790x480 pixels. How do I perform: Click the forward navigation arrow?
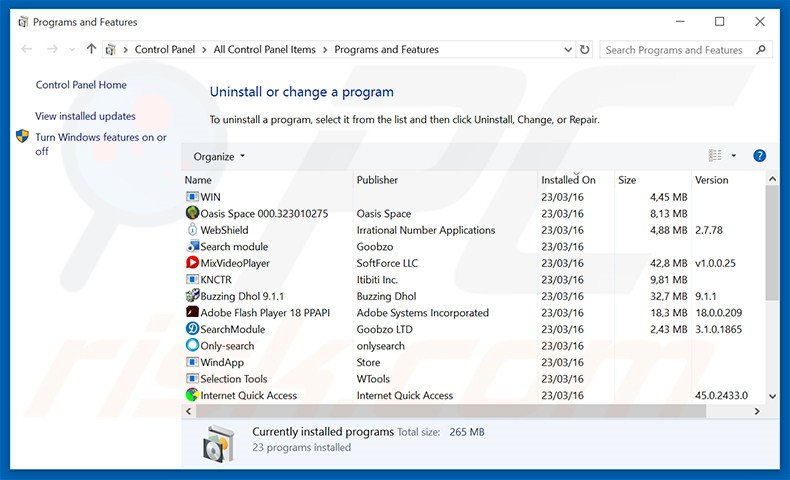click(52, 49)
